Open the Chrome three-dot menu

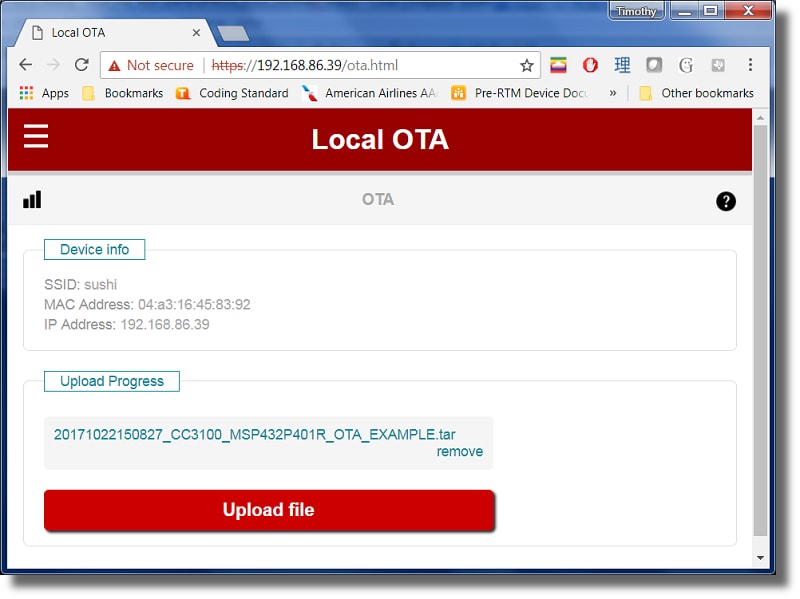coord(750,65)
